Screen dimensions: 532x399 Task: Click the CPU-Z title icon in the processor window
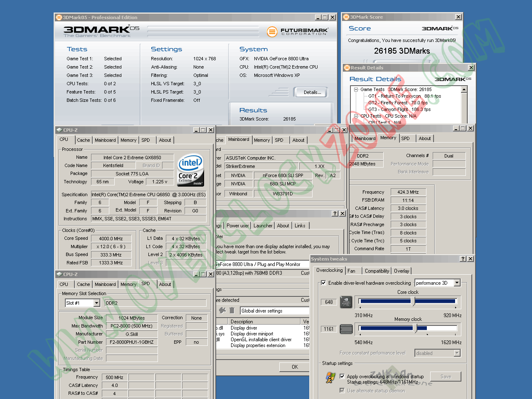pyautogui.click(x=59, y=130)
